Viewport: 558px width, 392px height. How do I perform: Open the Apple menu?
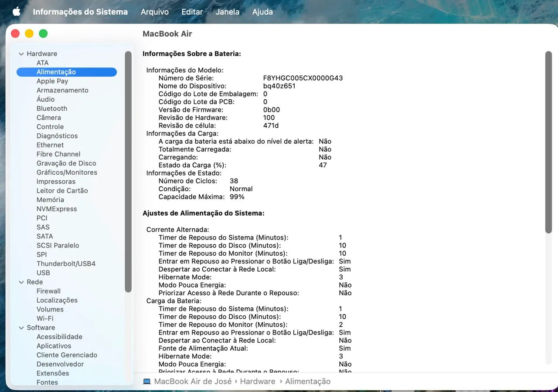click(17, 12)
